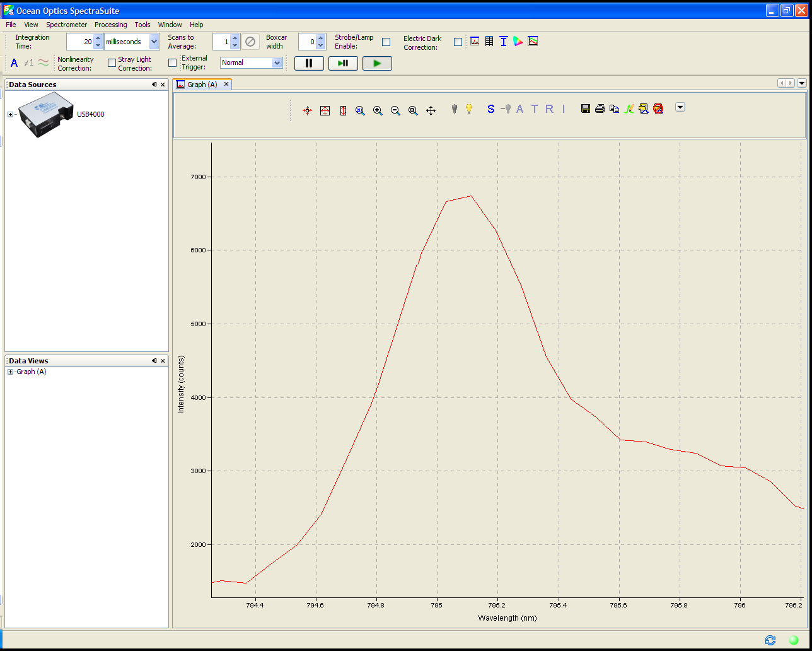The height and width of the screenshot is (651, 812).
Task: Open the tab list dropdown at top right
Action: pyautogui.click(x=802, y=83)
